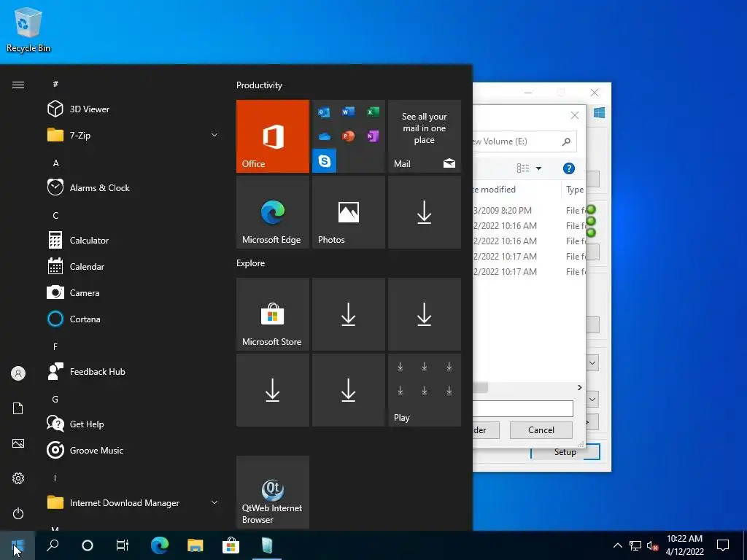This screenshot has width=747, height=560.
Task: Select the row modified 8:20 PM in 2009
Action: [x=529, y=211]
